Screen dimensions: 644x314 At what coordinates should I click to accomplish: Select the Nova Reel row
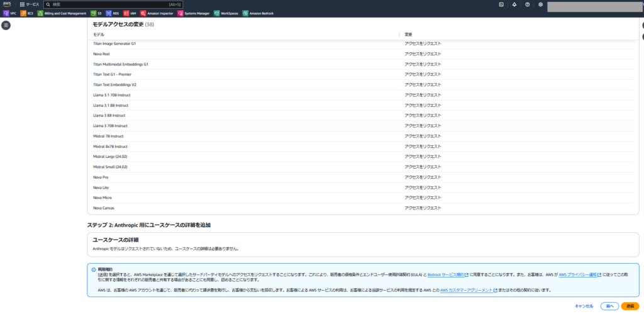pyautogui.click(x=363, y=54)
